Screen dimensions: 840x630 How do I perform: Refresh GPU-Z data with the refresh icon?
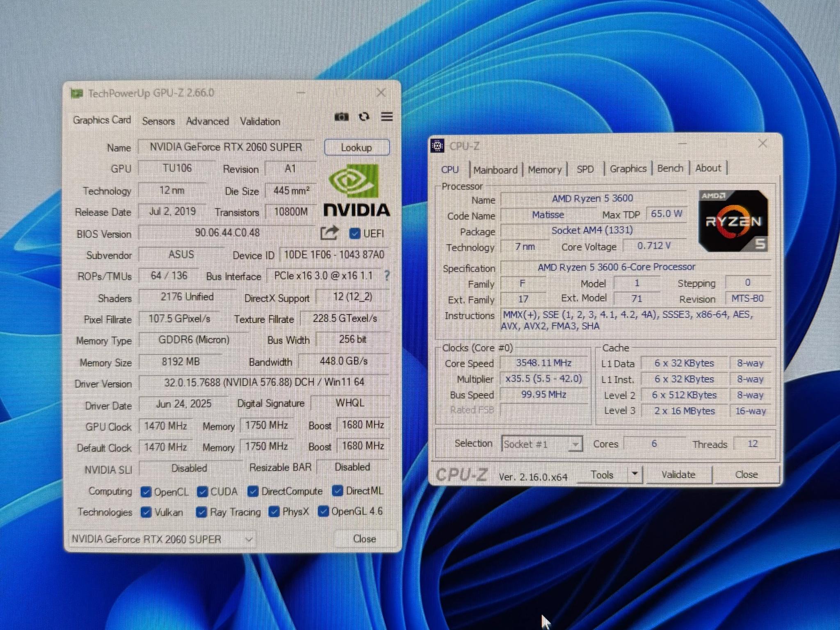point(364,117)
